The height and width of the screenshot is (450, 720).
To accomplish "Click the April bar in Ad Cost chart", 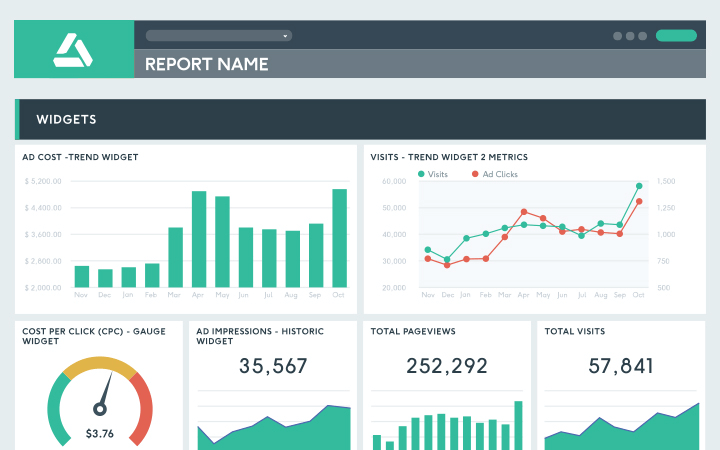I will 199,239.
